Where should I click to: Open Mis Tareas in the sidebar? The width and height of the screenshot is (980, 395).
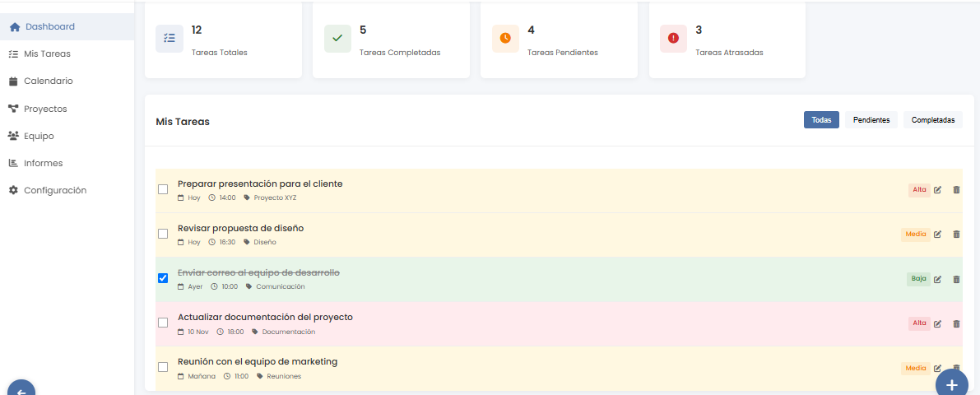click(47, 53)
